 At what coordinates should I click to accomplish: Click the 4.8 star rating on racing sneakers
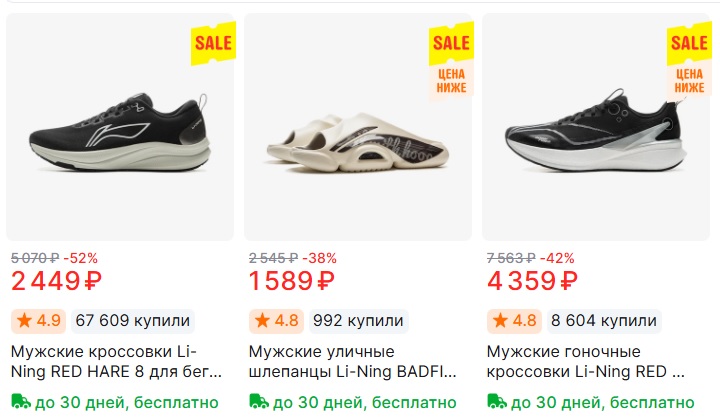coord(513,321)
